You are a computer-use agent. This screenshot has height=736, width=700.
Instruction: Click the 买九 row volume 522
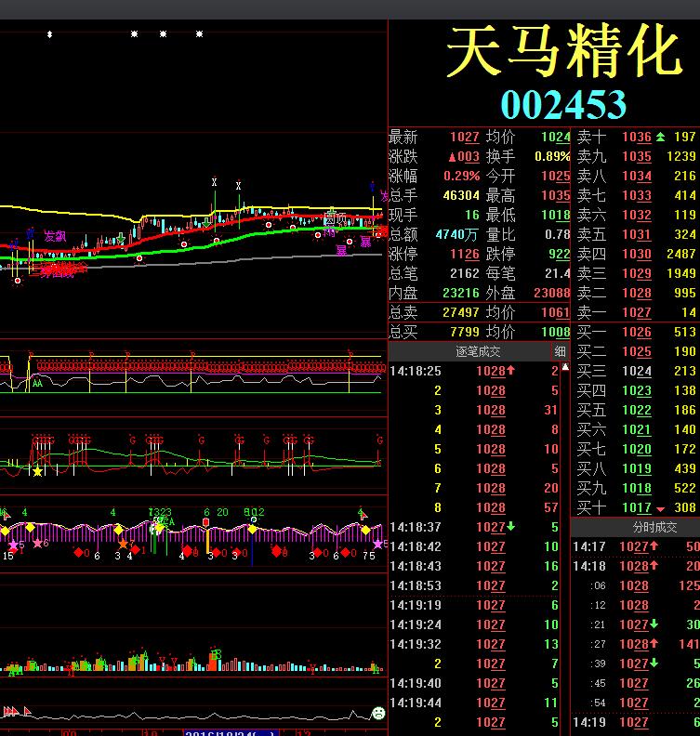click(x=685, y=488)
